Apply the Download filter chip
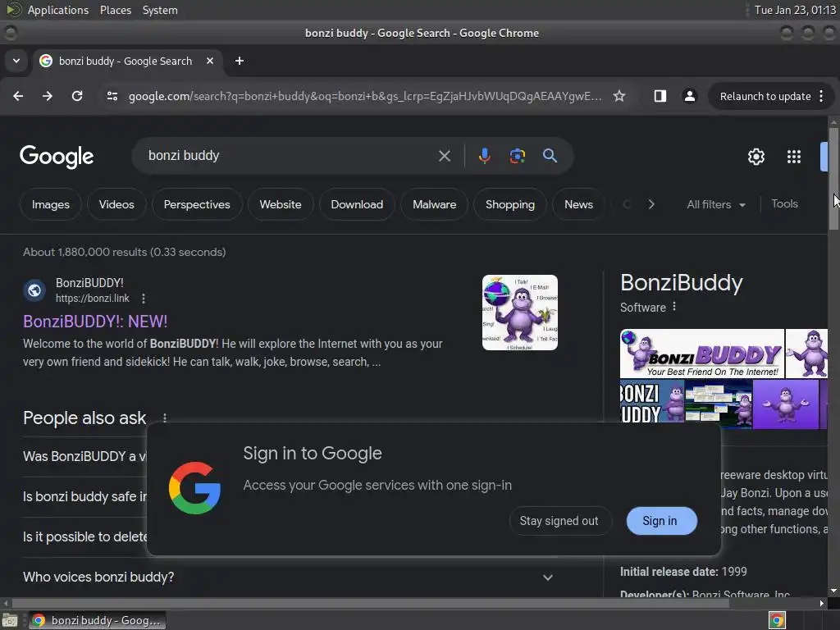Viewport: 840px width, 630px height. point(357,204)
